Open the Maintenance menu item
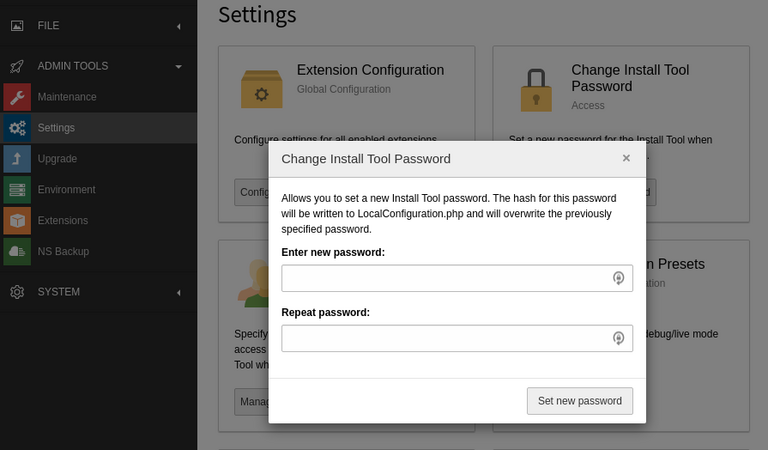This screenshot has height=450, width=768. (x=67, y=97)
